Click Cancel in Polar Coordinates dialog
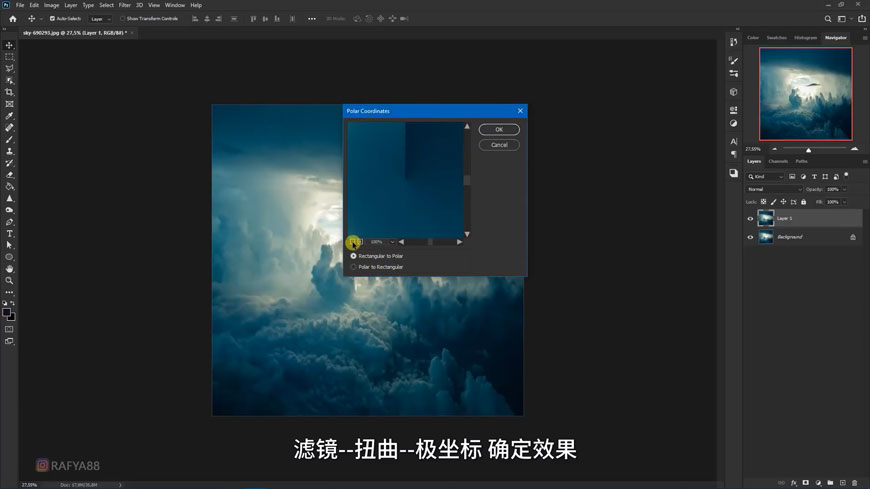This screenshot has width=870, height=489. (499, 145)
